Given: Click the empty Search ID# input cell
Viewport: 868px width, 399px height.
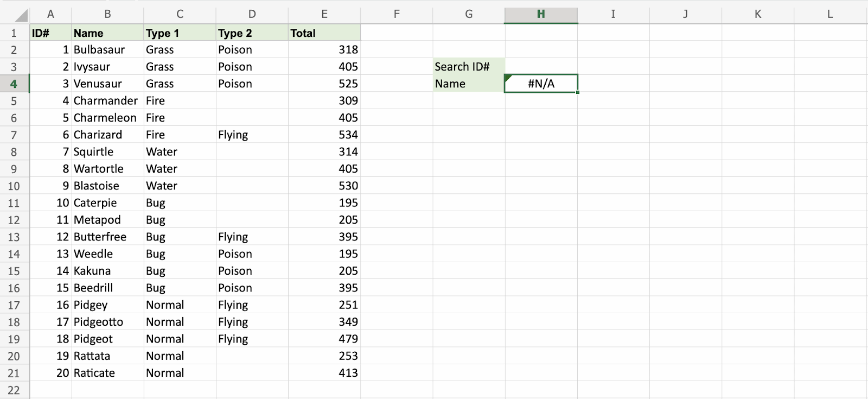Looking at the screenshot, I should pos(541,67).
